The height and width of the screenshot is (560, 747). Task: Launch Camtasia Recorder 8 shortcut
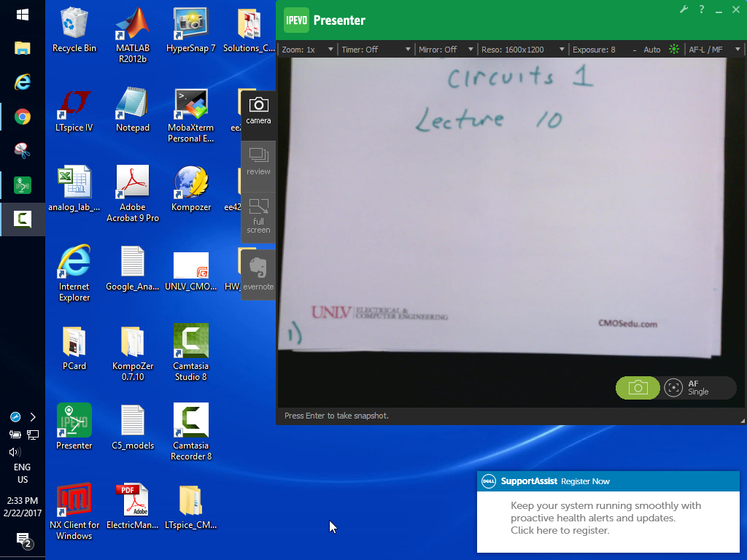(190, 432)
